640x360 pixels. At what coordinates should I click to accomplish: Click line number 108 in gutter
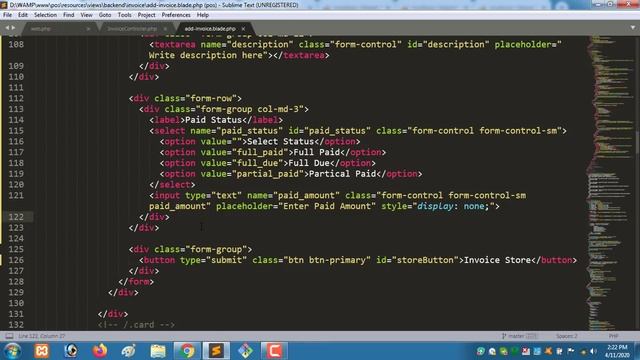16,44
